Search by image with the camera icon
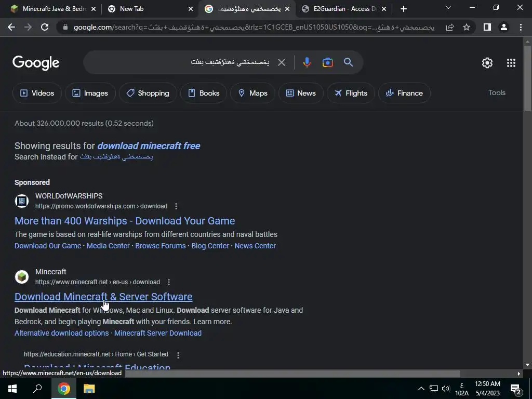 [x=328, y=62]
